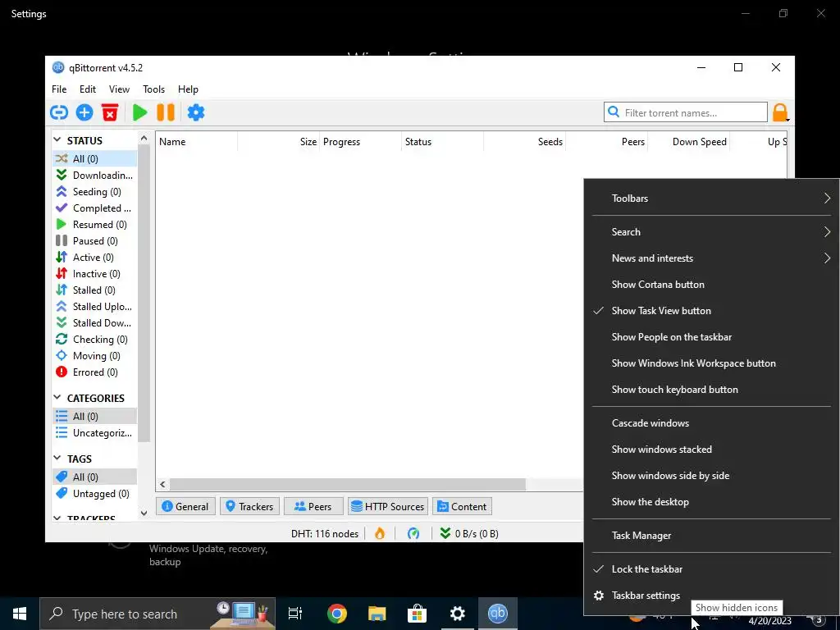840x630 pixels.
Task: Open the Tools menu
Action: coord(153,89)
